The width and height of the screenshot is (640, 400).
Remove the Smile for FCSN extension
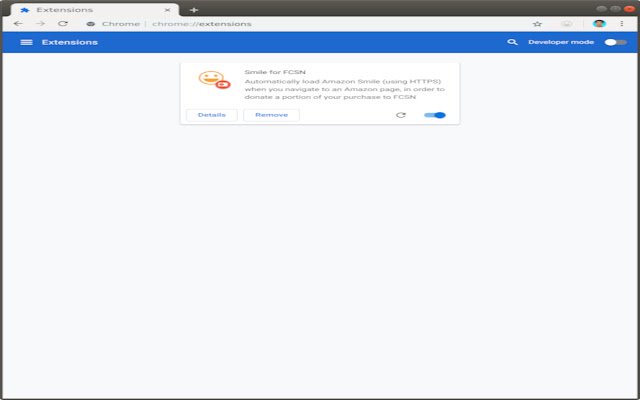[271, 115]
